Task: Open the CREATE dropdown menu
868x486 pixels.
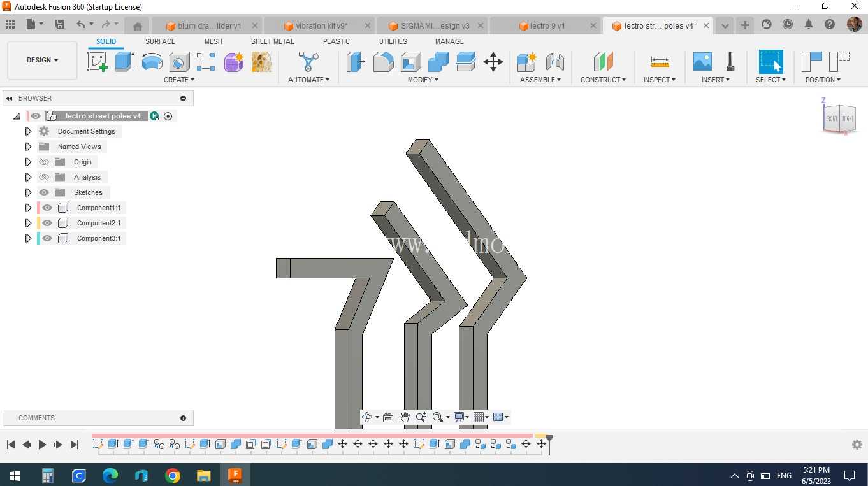Action: point(179,80)
